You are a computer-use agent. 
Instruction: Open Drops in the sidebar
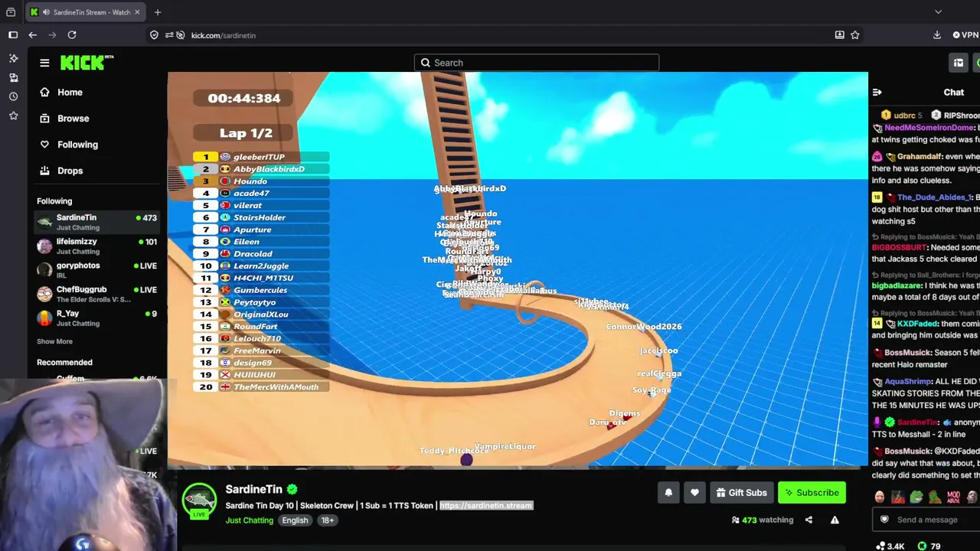pyautogui.click(x=61, y=171)
